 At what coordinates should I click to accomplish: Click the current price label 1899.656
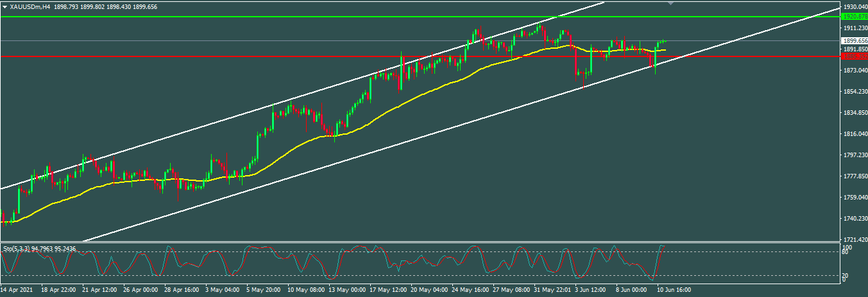pyautogui.click(x=854, y=40)
